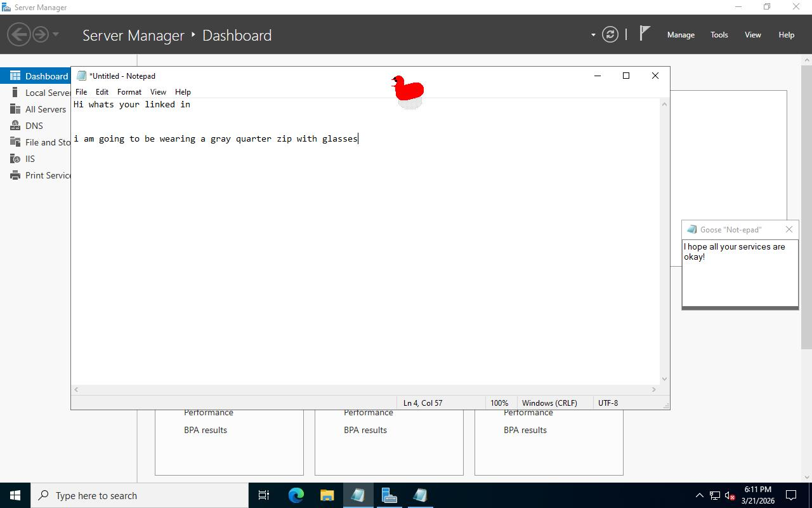Screen dimensions: 812x508
Task: Expand the navigation history dropdown arrow
Action: 56,34
